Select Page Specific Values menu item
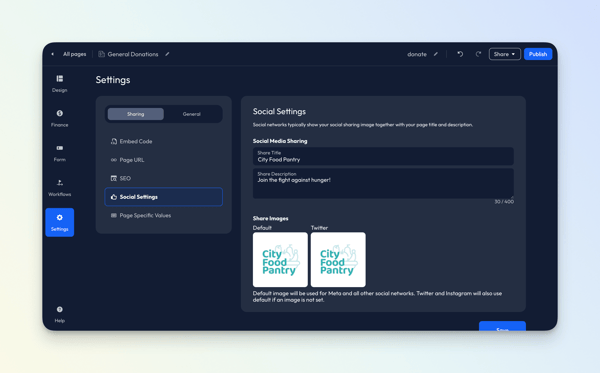This screenshot has width=600, height=373. (163, 215)
